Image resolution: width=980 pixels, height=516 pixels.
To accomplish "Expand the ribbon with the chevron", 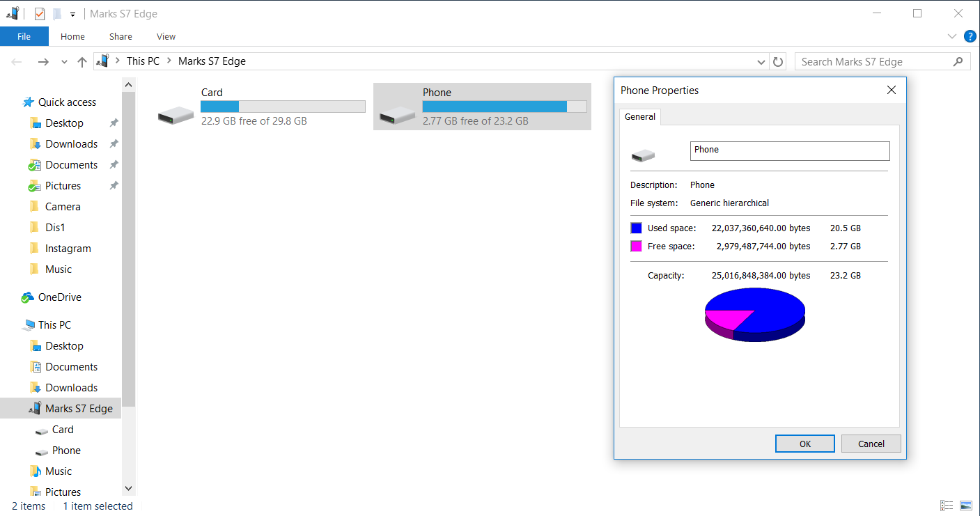I will pyautogui.click(x=952, y=36).
